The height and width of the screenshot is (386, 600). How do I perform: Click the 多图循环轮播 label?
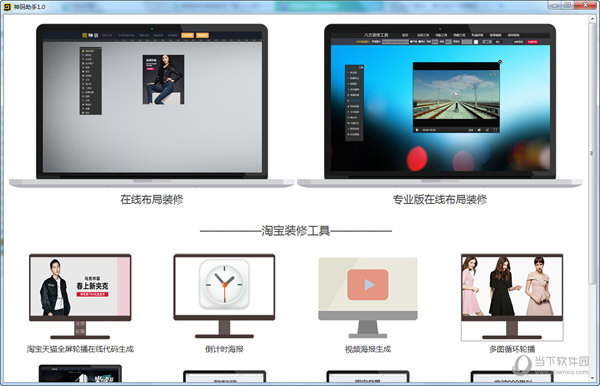tap(512, 349)
